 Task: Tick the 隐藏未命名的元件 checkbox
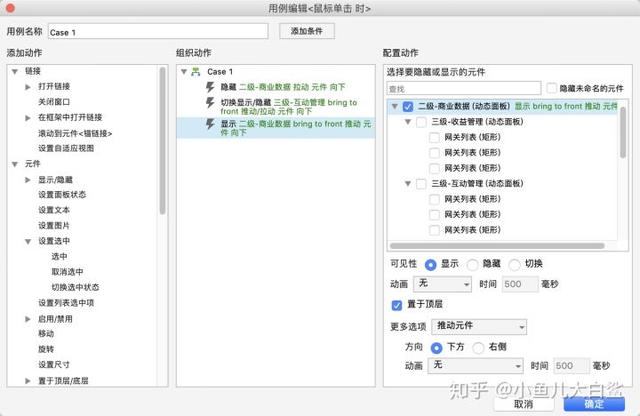tap(551, 88)
